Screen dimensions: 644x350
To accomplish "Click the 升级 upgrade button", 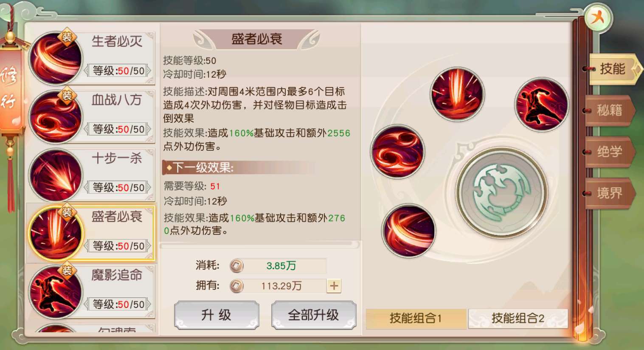I will pos(217,315).
